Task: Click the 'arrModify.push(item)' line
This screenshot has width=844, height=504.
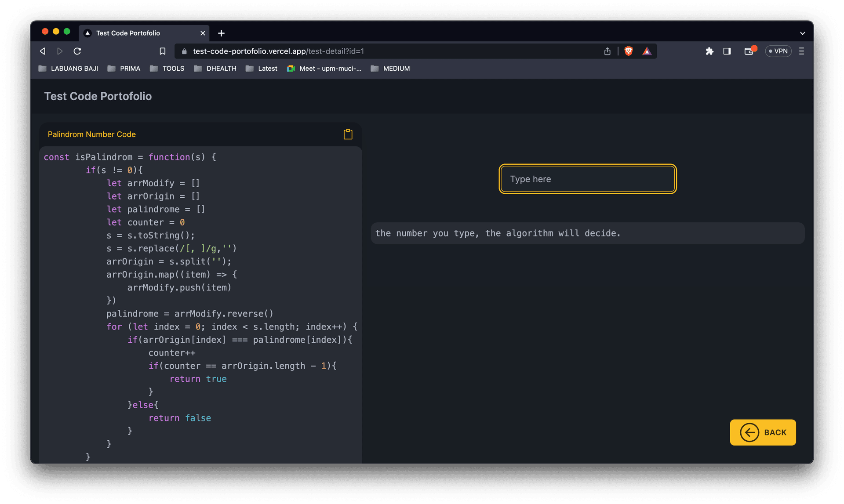Action: click(179, 287)
